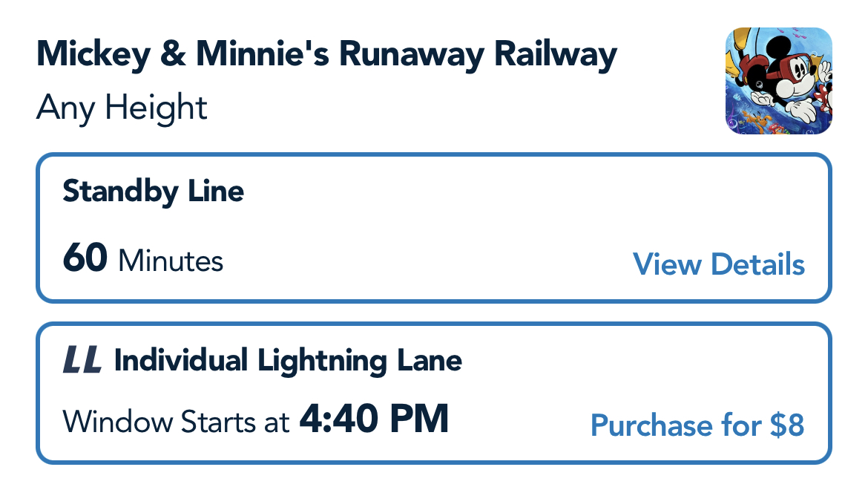
Task: Click the word Height under the title
Action: pos(156,108)
